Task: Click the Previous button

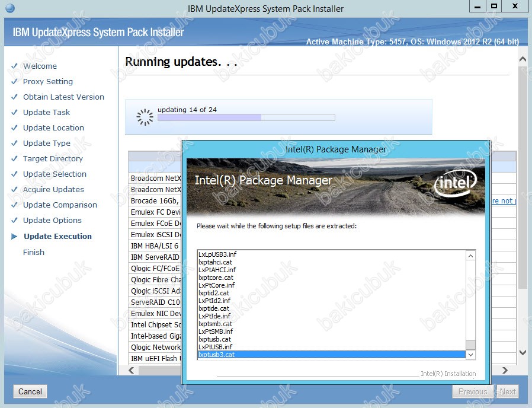Action: tap(473, 391)
